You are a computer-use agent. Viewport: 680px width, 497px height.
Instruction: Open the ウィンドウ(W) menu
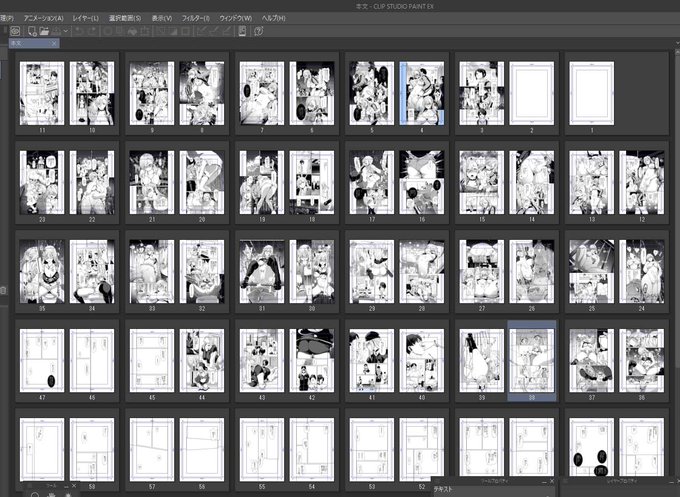pos(235,18)
